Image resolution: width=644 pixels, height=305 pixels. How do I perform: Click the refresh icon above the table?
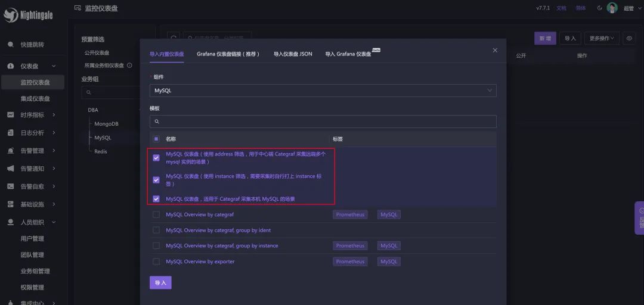[173, 38]
